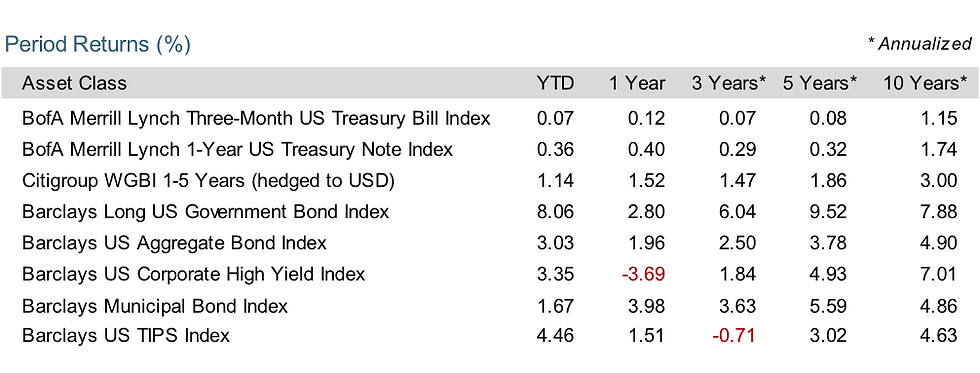Screen dimensions: 980x373
Task: Click the Period Returns (%) heading
Action: tap(97, 44)
